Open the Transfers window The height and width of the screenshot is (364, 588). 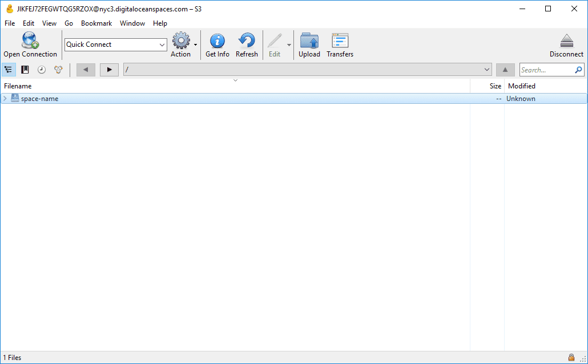coord(340,41)
